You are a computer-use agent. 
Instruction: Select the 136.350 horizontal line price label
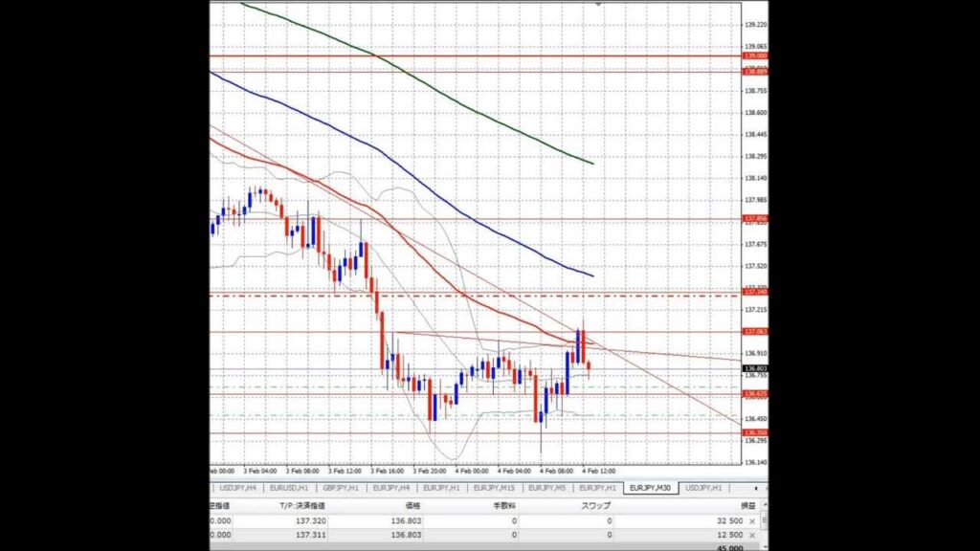(x=755, y=432)
